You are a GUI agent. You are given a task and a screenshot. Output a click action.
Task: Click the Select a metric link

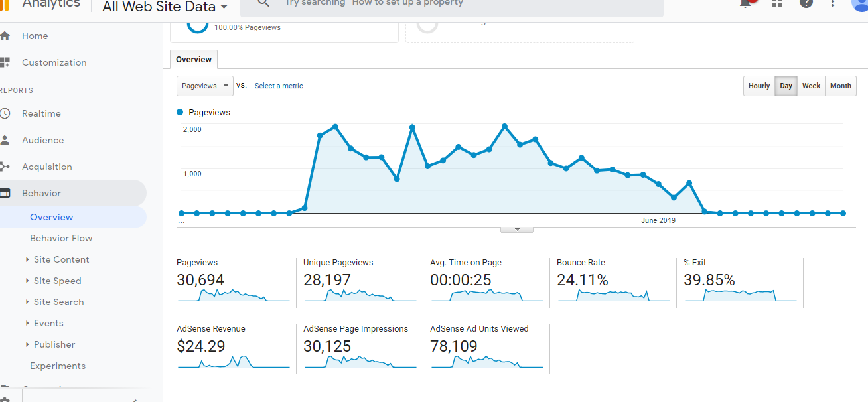tap(279, 86)
